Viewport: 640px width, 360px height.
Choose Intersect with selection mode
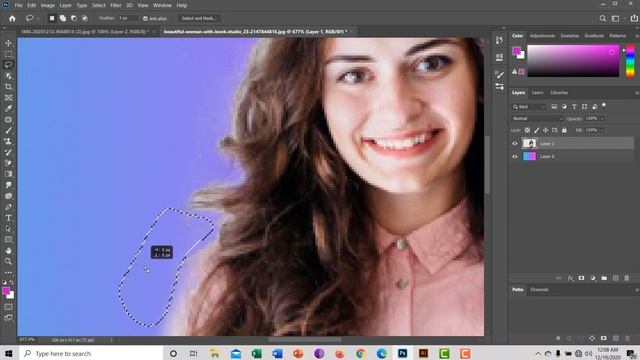tap(84, 18)
